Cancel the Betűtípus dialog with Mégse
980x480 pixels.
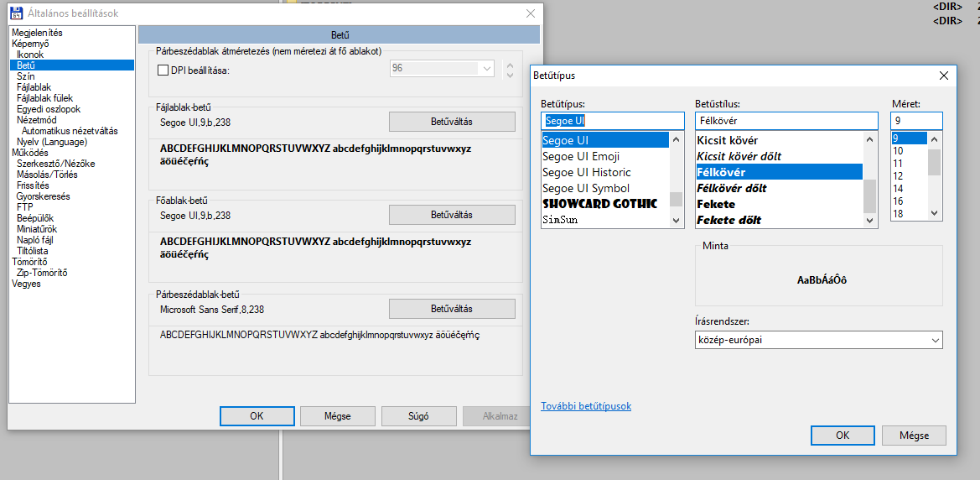(914, 436)
